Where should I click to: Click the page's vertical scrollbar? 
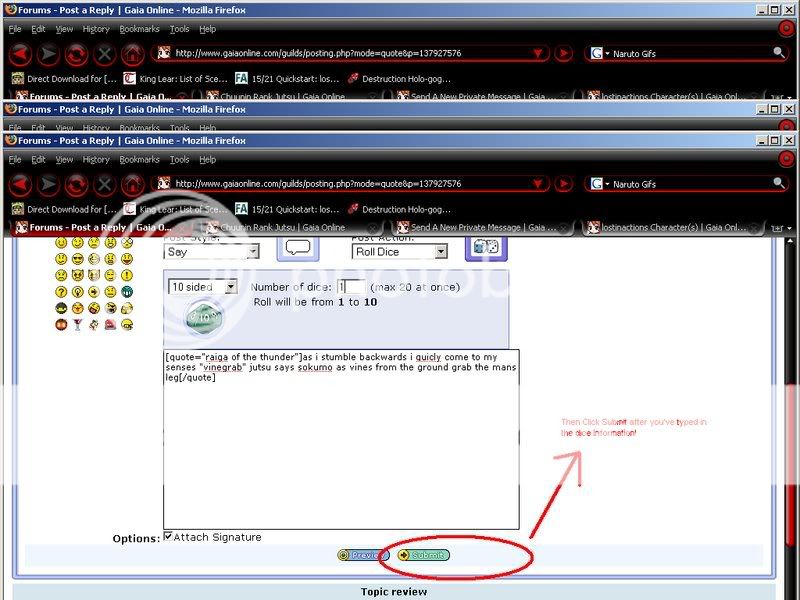(790, 400)
